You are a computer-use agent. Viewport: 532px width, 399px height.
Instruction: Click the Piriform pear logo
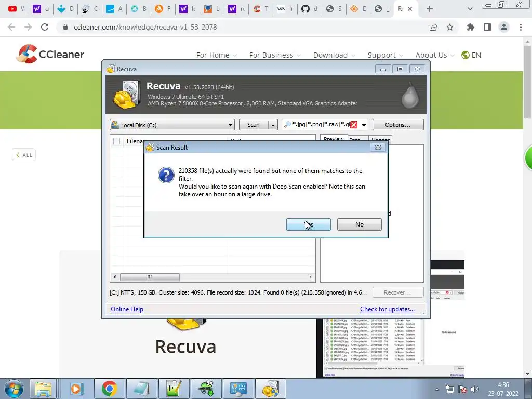(x=410, y=95)
